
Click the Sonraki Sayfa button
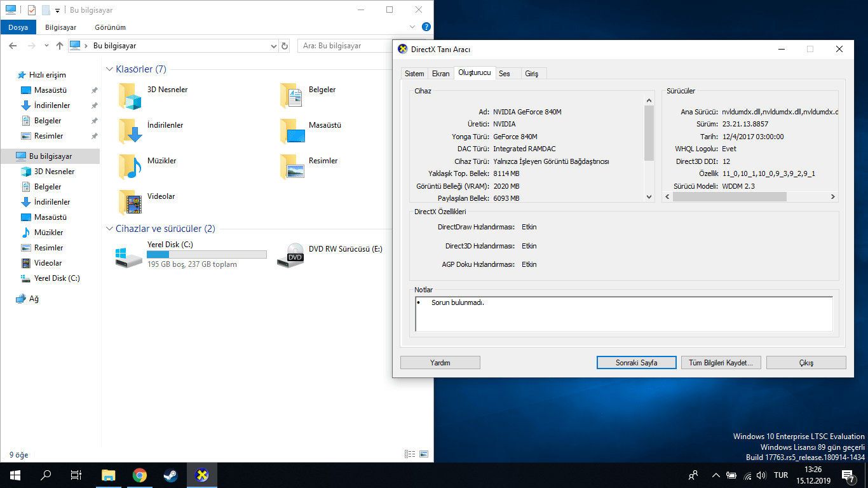(637, 362)
